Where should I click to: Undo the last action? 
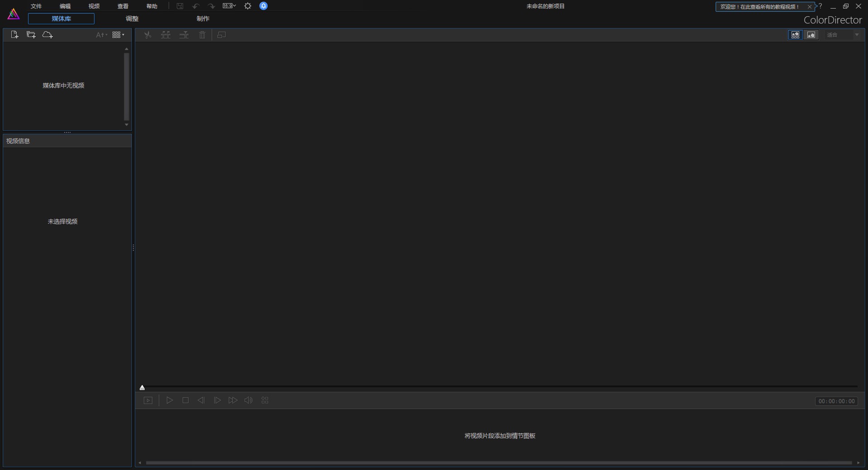195,6
